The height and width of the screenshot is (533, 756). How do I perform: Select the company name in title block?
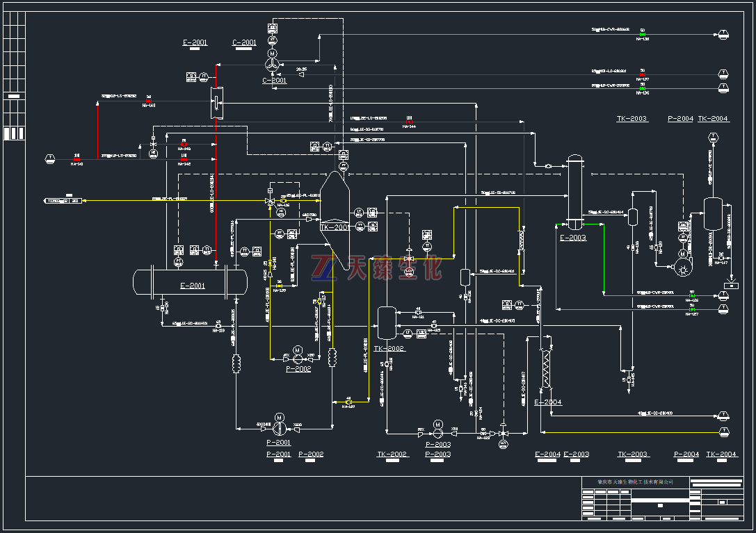634,482
